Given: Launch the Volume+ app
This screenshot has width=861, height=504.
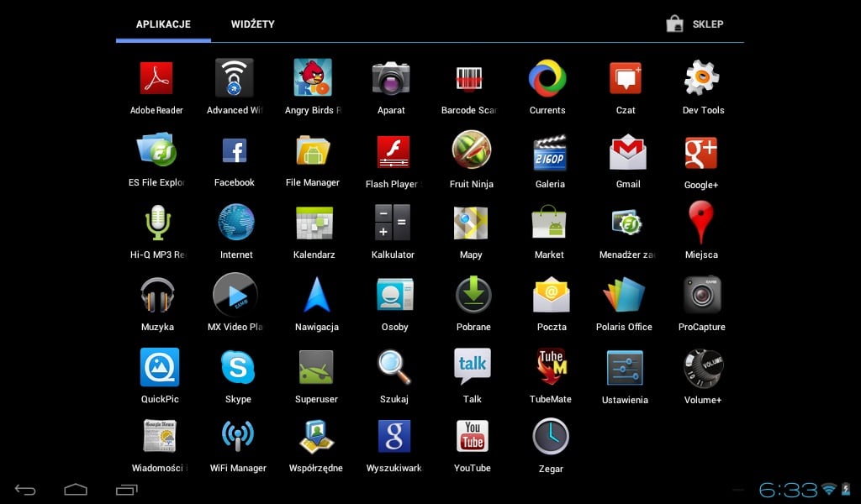Looking at the screenshot, I should (703, 369).
